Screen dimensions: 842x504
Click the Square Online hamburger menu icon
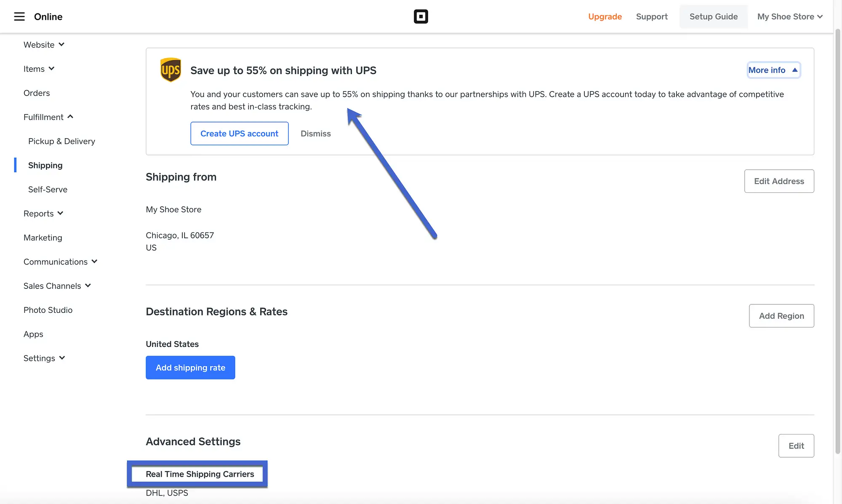click(19, 16)
